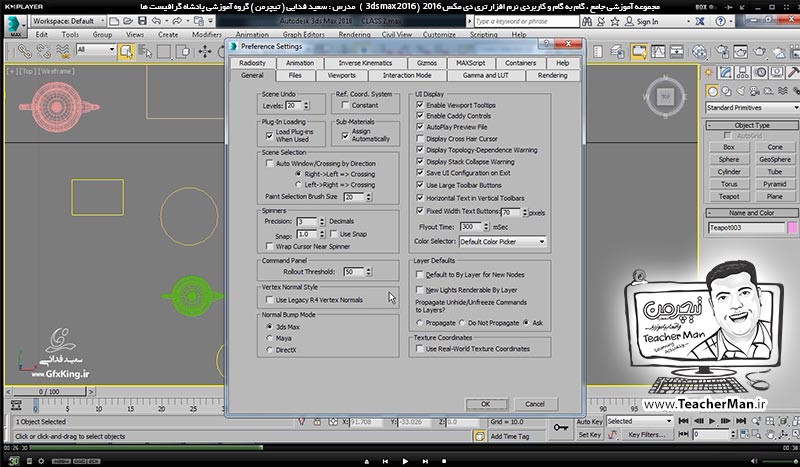Click the Rectangular Selection Region icon
Image resolution: width=800 pixels, height=467 pixels.
click(164, 52)
